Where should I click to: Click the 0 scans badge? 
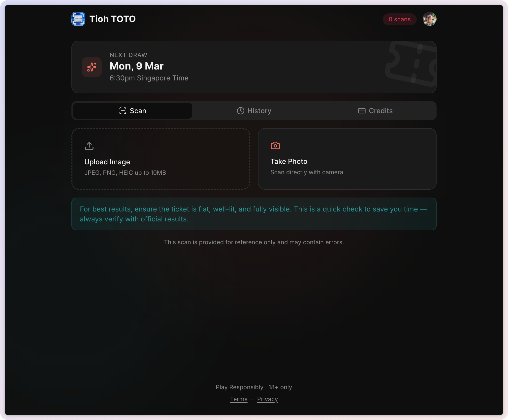(400, 19)
